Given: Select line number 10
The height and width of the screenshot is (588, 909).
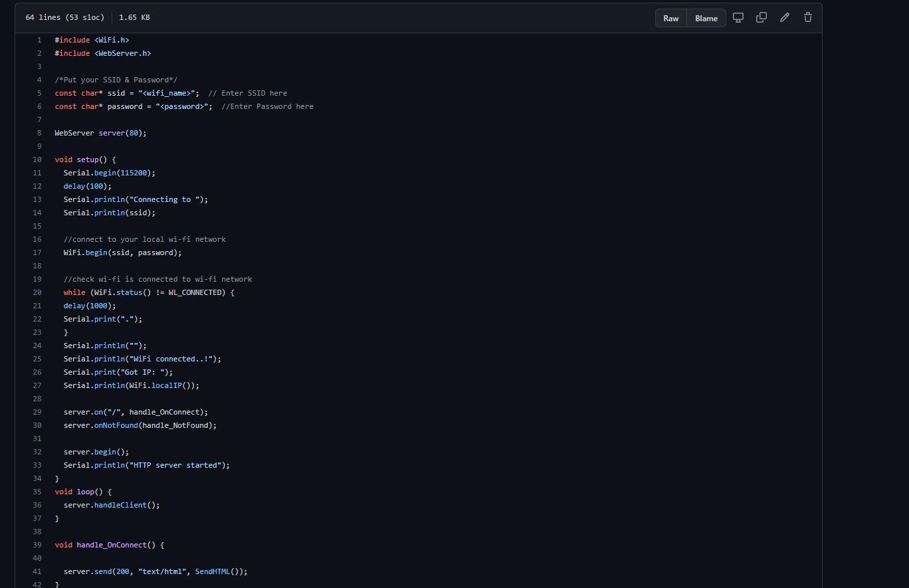Looking at the screenshot, I should tap(37, 159).
